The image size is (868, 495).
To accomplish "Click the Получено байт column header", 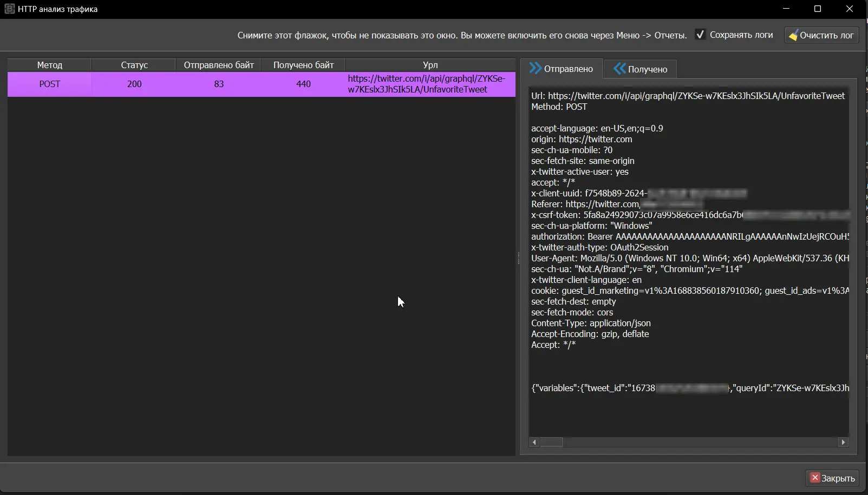I will tap(303, 65).
